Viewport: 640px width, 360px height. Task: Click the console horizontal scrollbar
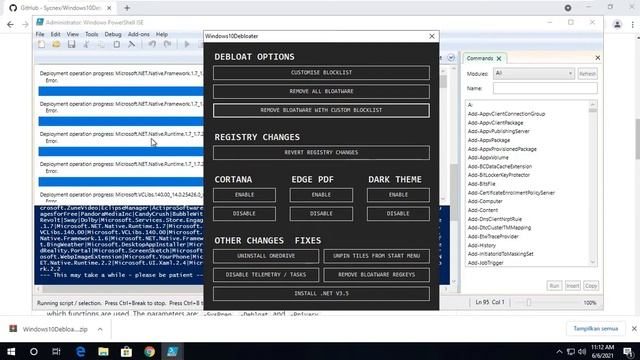pos(241,289)
